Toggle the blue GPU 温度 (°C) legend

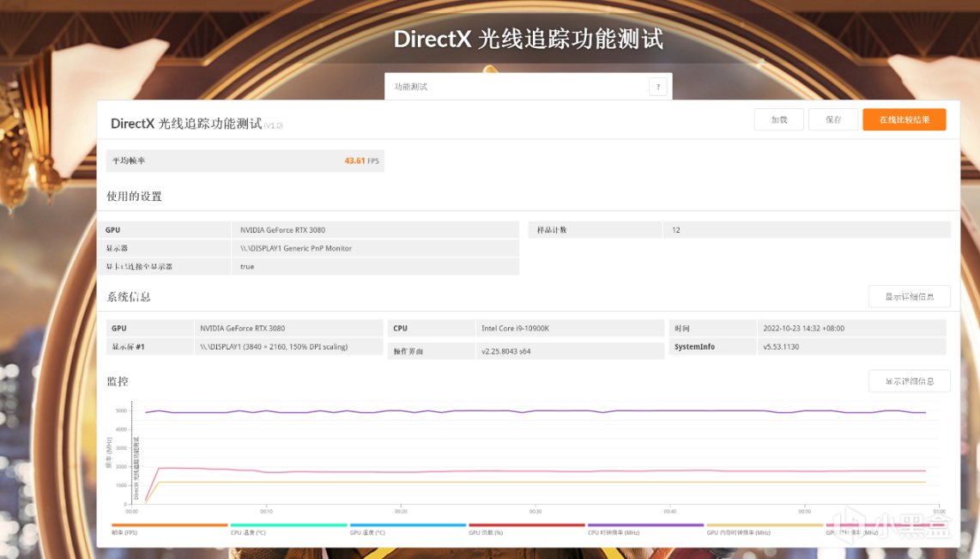408,529
